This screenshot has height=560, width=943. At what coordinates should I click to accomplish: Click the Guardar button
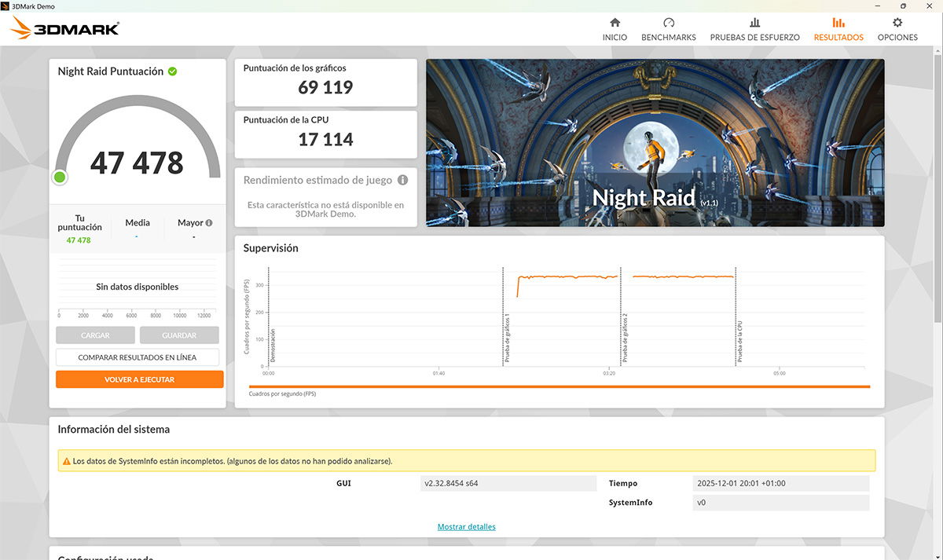(179, 335)
